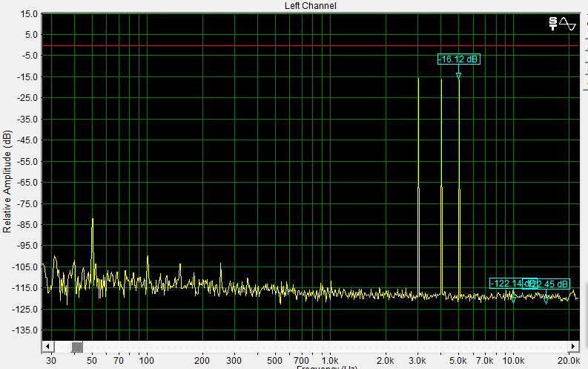The image size is (588, 369).
Task: Click the sine wave icon on the graph
Action: pos(567,24)
